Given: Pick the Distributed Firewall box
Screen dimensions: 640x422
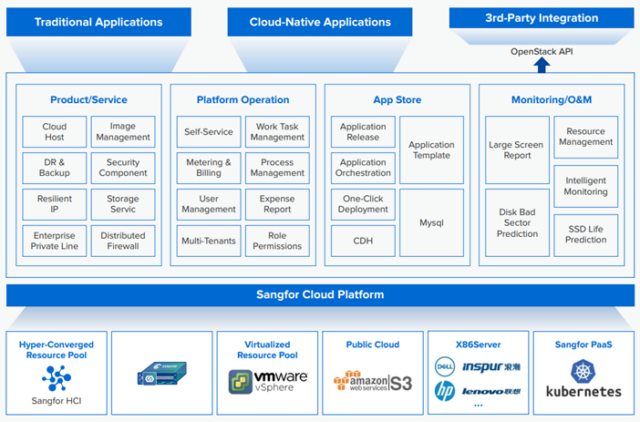Looking at the screenshot, I should point(123,241).
